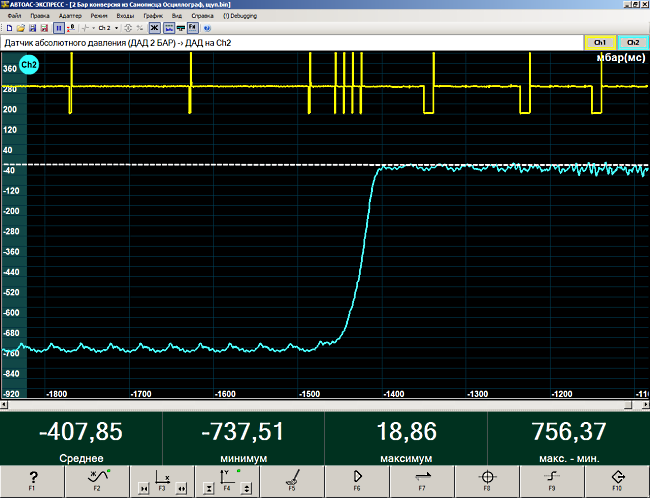Toggle the Ch2 channel button

(633, 44)
